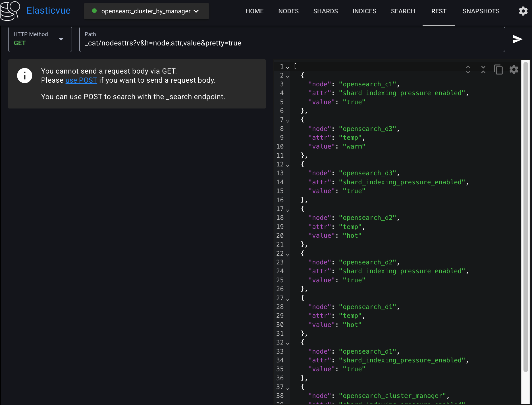Screen dimensions: 532x405
Task: Click the 'use POST' link
Action: pos(81,80)
